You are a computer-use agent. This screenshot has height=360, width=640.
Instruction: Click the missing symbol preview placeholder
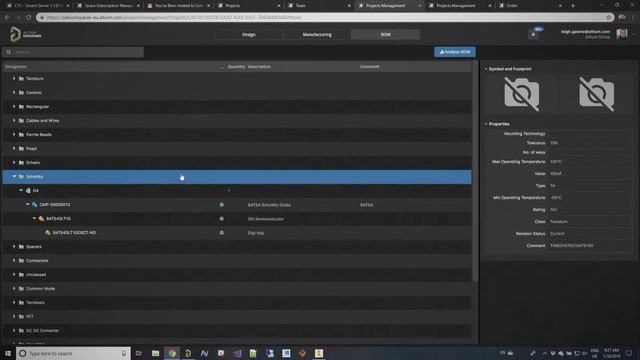pyautogui.click(x=522, y=94)
